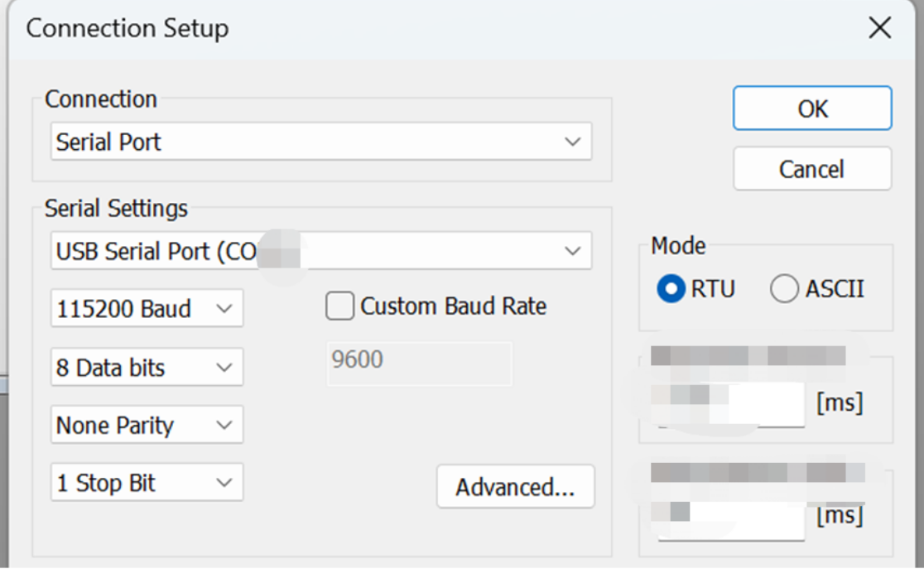This screenshot has height=569, width=924.
Task: Open the USB Serial Port selector
Action: [321, 251]
